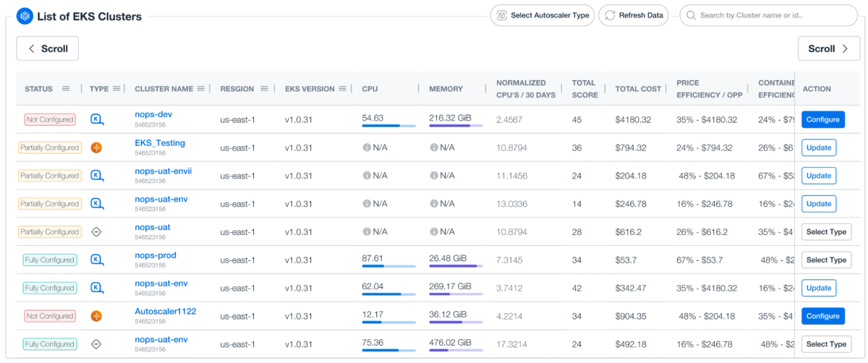Open the Select Autoscaler Type selector

(542, 15)
